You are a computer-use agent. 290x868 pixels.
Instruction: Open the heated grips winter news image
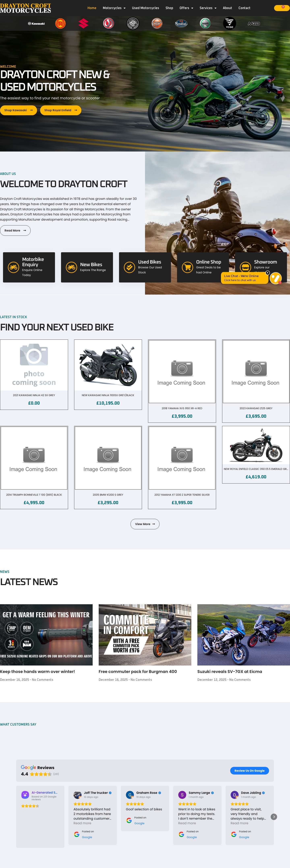coord(46,635)
